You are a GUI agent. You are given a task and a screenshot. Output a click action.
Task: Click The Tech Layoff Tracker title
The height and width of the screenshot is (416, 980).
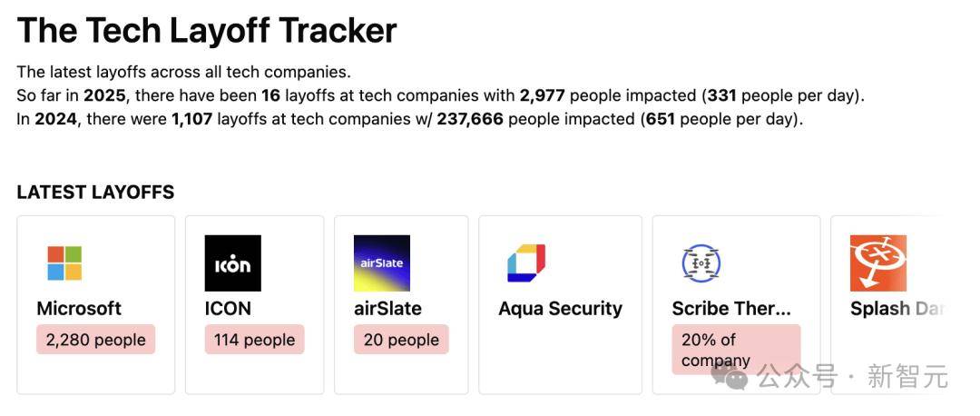click(207, 30)
